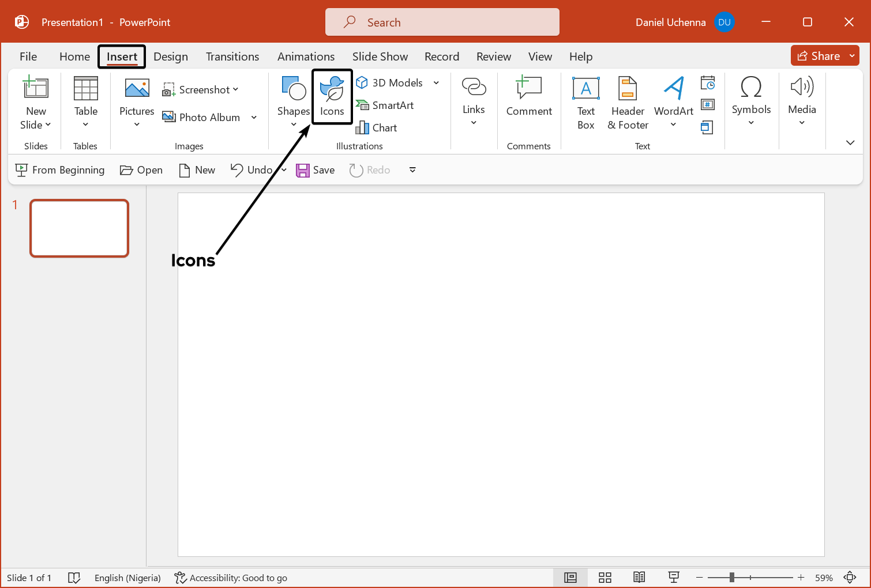Start slideshow From Beginning
871x588 pixels.
[x=60, y=170]
